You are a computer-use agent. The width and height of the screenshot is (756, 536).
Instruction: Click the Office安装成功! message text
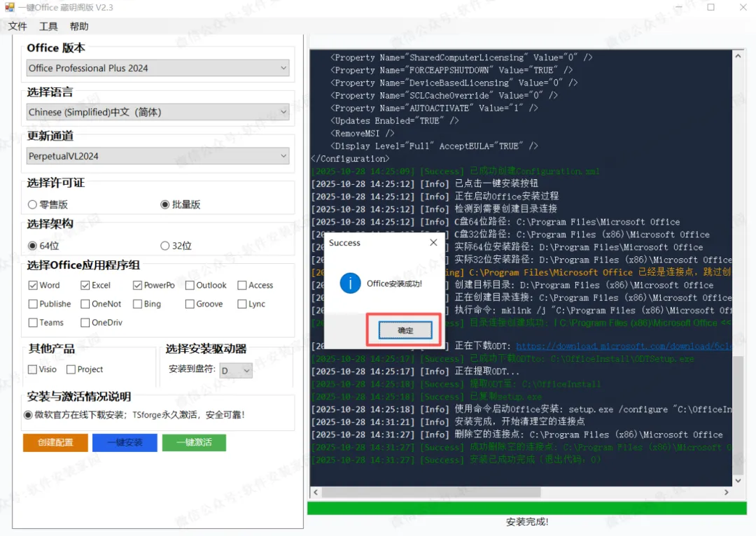[394, 283]
